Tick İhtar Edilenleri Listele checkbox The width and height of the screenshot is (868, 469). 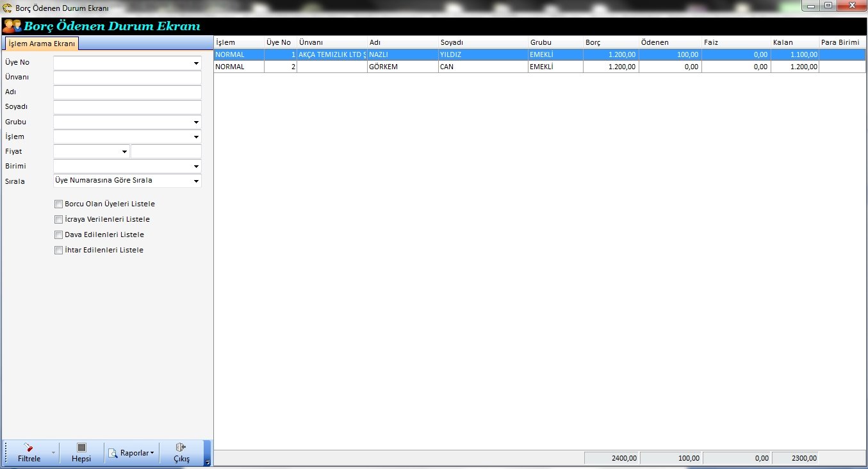click(59, 251)
